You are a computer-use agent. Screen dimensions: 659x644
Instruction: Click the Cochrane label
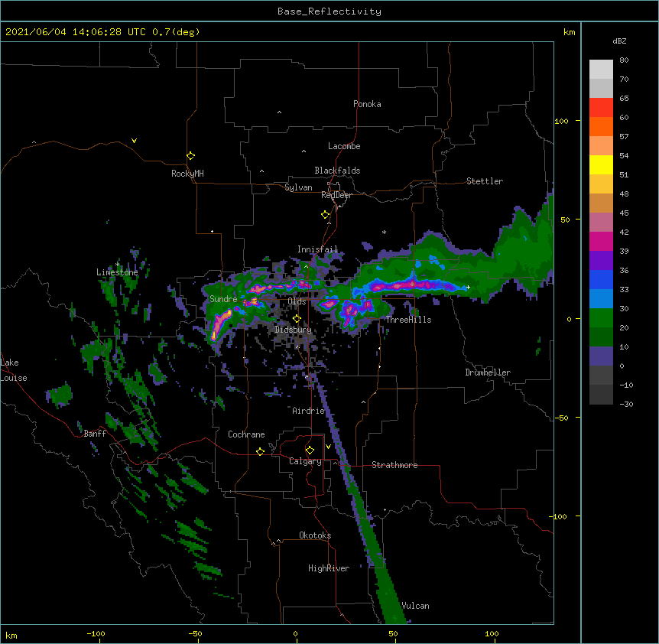pyautogui.click(x=246, y=434)
